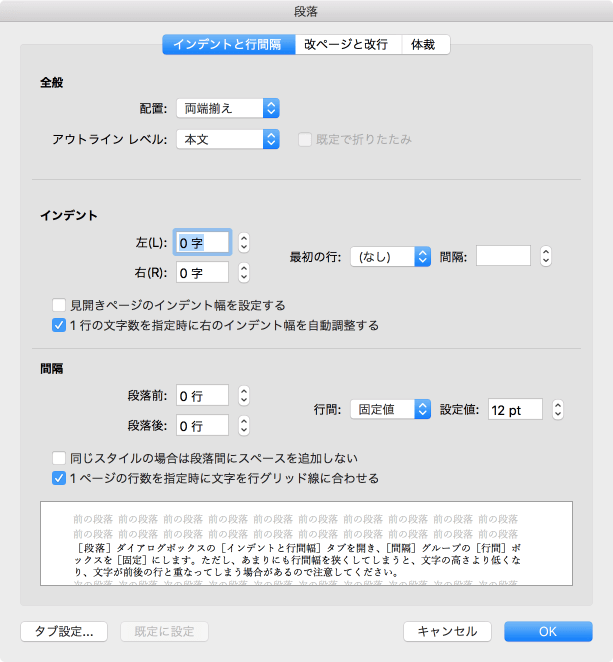Check 同じスタイルの場合は段落間にスペースを追加しない

[59, 458]
